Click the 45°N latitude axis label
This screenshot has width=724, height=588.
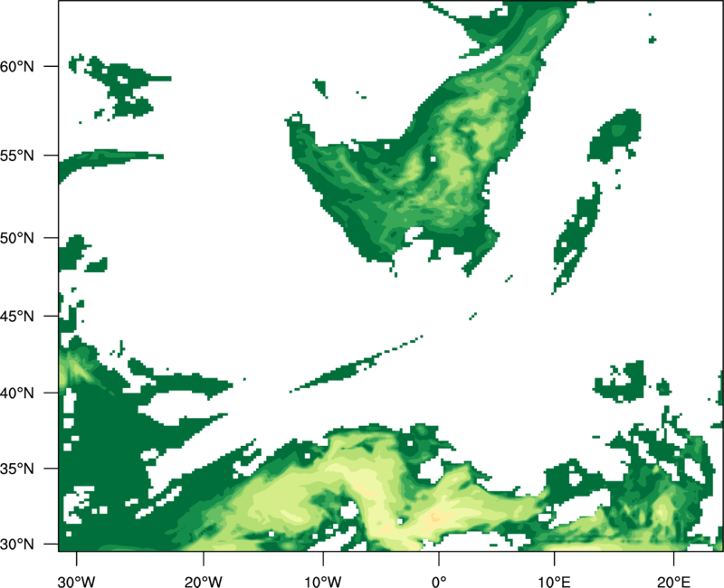pyautogui.click(x=17, y=316)
